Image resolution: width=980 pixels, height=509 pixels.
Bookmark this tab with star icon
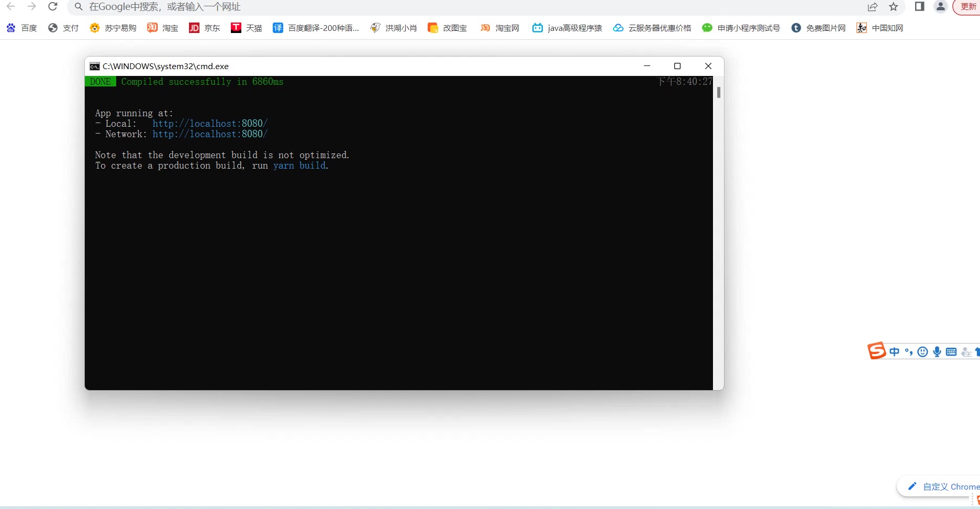[x=894, y=7]
